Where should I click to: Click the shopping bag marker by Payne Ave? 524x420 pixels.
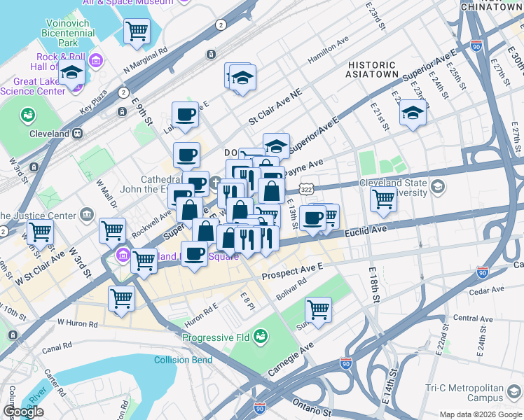(x=271, y=192)
